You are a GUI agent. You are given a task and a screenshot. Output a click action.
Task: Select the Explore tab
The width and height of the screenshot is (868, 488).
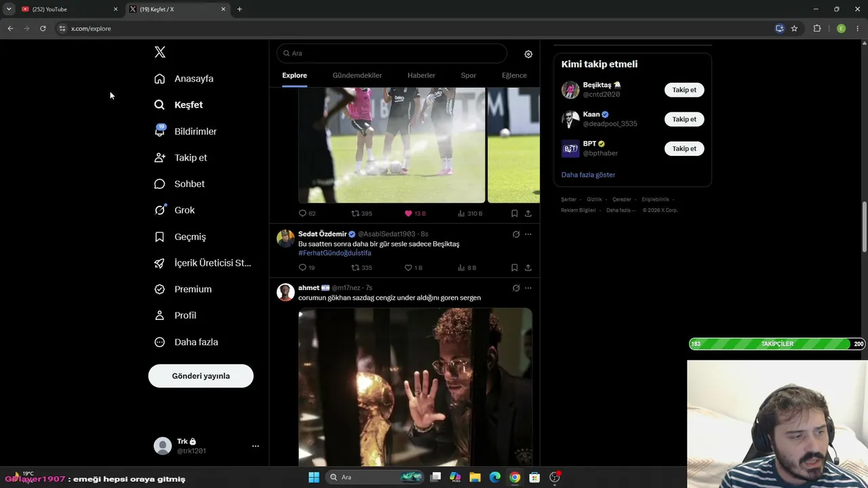(294, 75)
